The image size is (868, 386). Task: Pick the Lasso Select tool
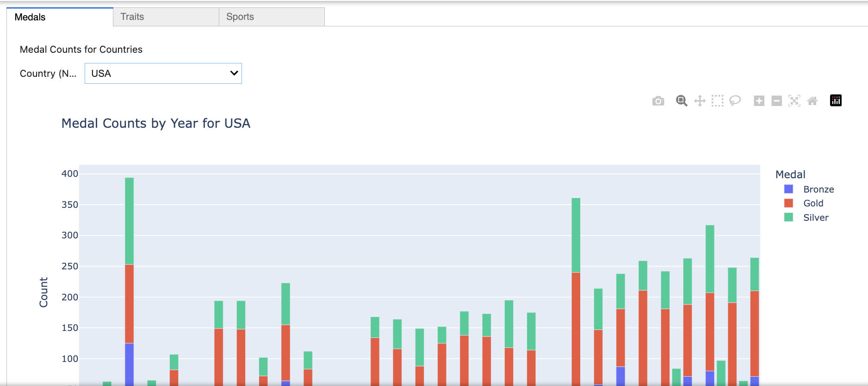tap(735, 101)
